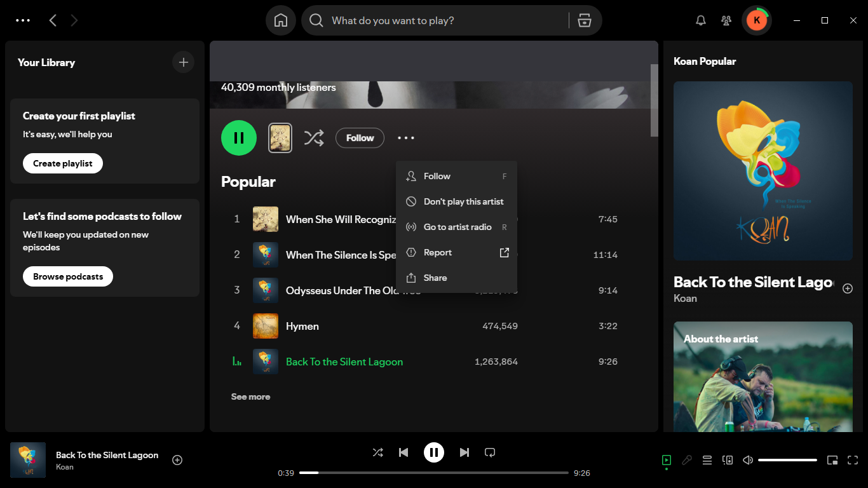Skip to the previous track
The image size is (868, 488).
pyautogui.click(x=403, y=452)
